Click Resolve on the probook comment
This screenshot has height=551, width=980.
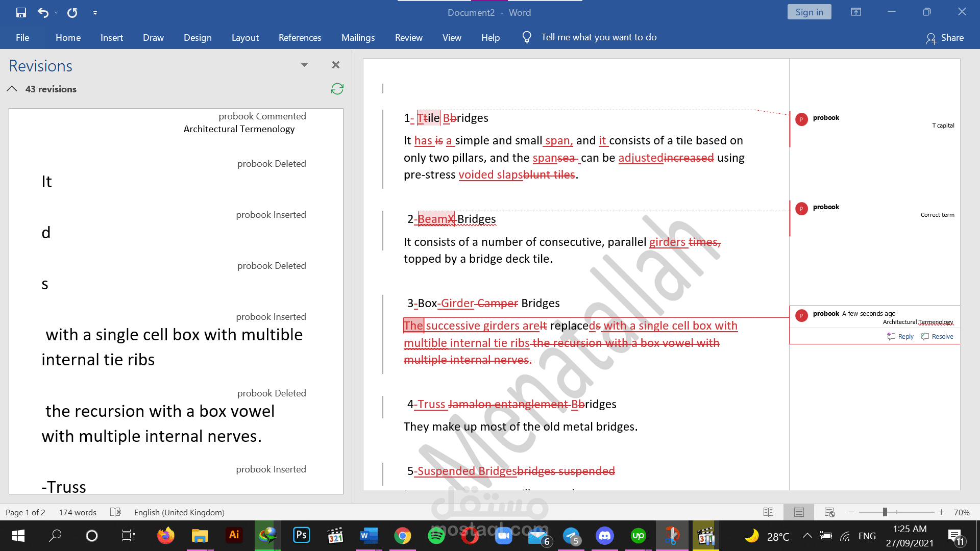tap(938, 336)
